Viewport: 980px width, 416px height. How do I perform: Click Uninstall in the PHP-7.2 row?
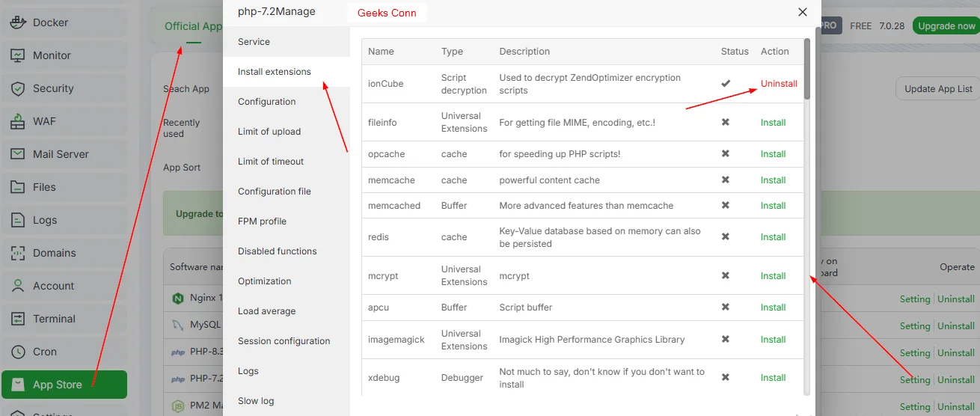click(956, 380)
